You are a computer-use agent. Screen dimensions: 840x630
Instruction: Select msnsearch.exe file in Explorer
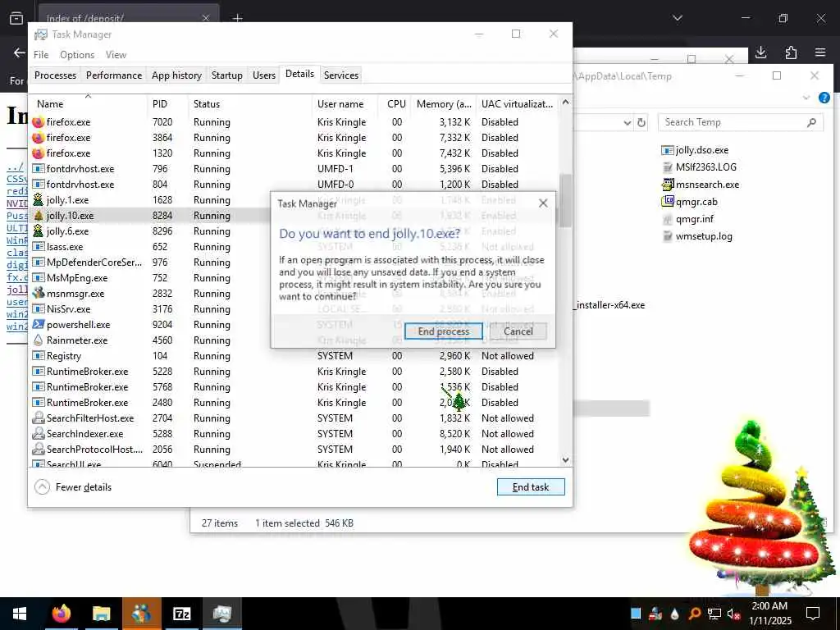(701, 185)
